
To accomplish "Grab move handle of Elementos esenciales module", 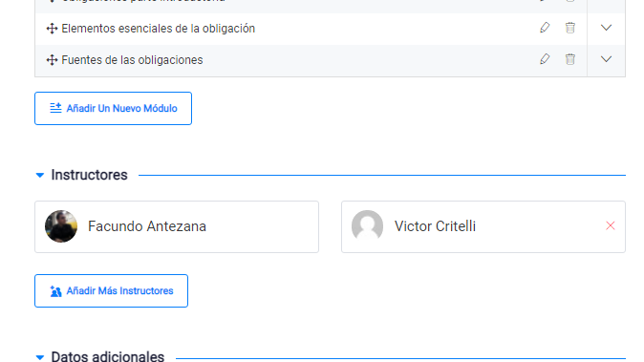I will tap(52, 29).
